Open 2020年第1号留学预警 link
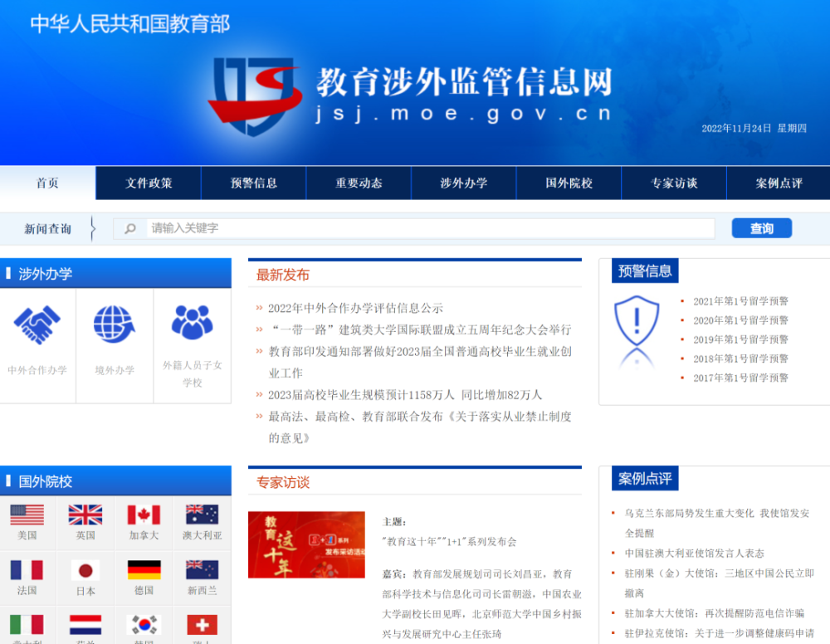Viewport: 830px width, 644px height. (x=740, y=320)
